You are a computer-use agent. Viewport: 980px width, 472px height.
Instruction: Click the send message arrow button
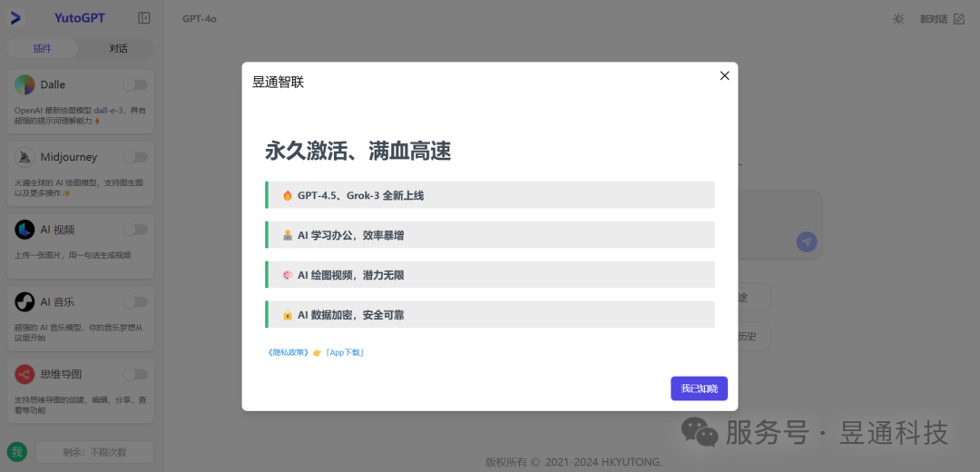point(807,242)
